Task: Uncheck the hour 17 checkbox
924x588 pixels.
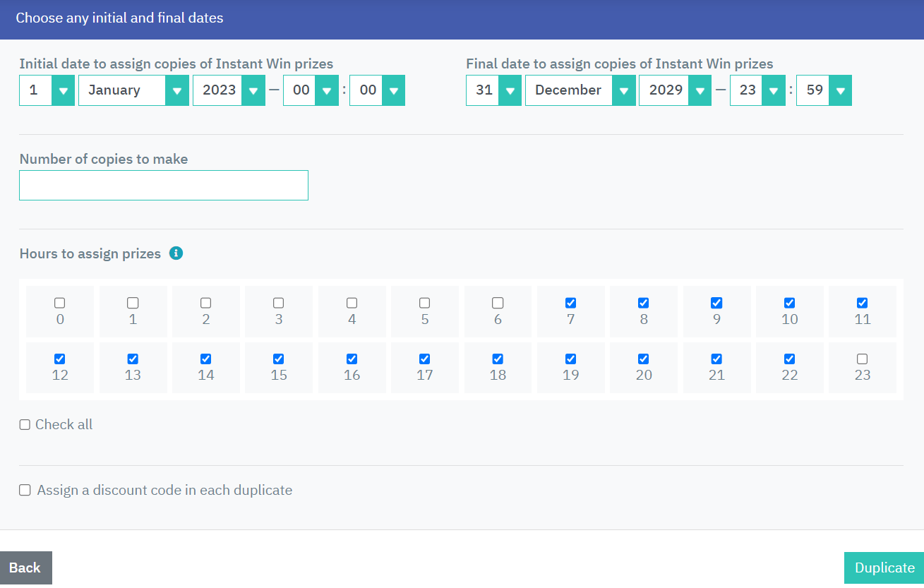Action: click(x=424, y=359)
